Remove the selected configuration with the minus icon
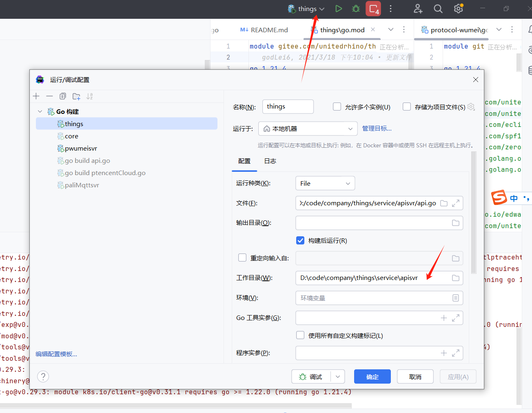The width and height of the screenshot is (532, 413). pyautogui.click(x=49, y=96)
